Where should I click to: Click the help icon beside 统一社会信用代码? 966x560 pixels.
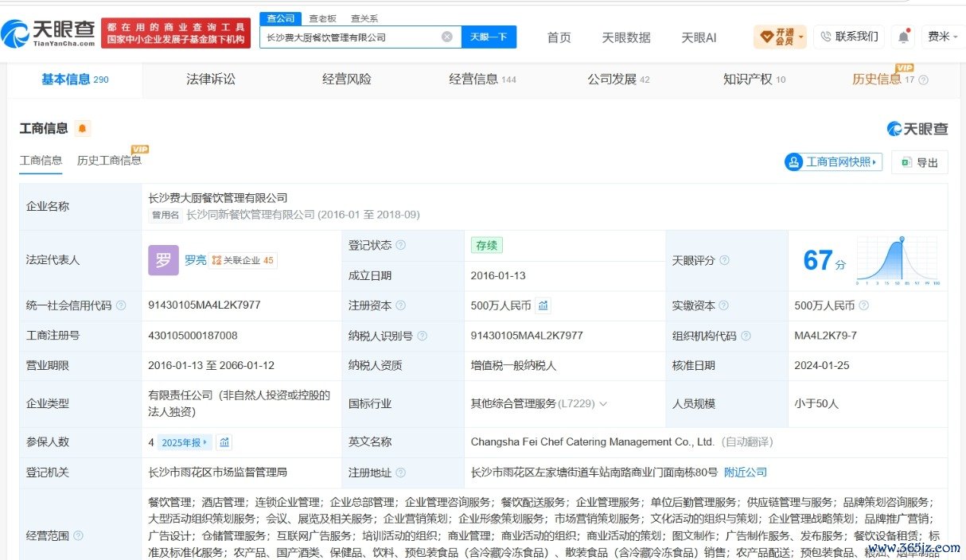pos(121,305)
